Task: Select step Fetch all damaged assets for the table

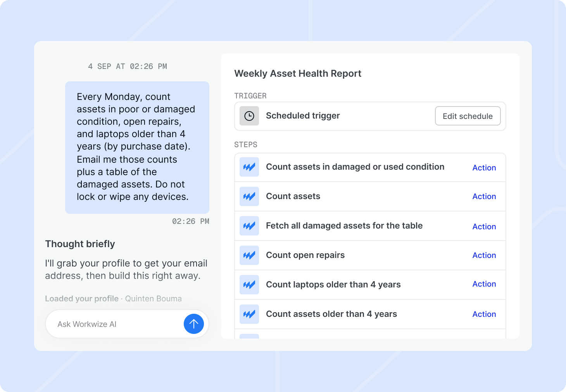Action: click(x=344, y=226)
